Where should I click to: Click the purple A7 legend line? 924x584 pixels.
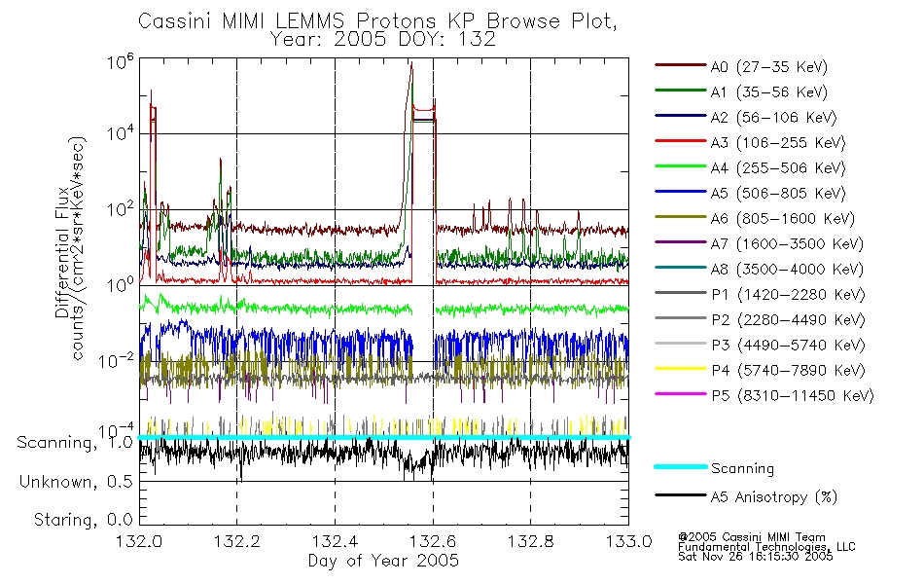coord(681,241)
